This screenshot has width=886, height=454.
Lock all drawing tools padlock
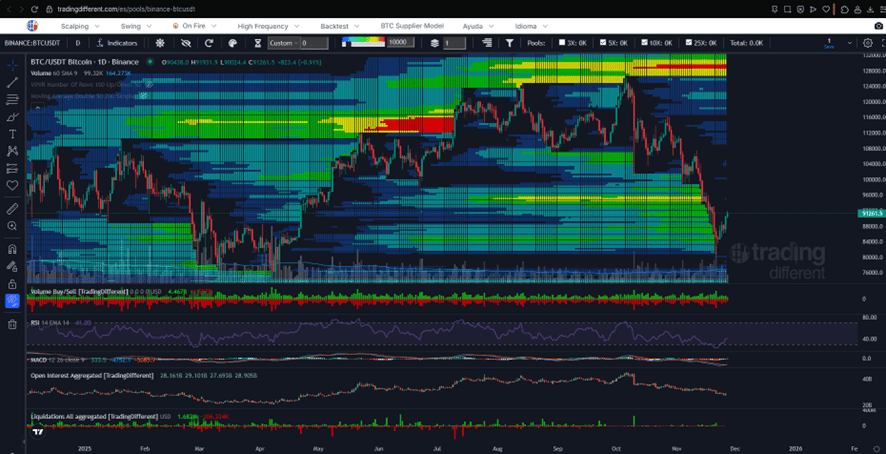click(x=12, y=283)
